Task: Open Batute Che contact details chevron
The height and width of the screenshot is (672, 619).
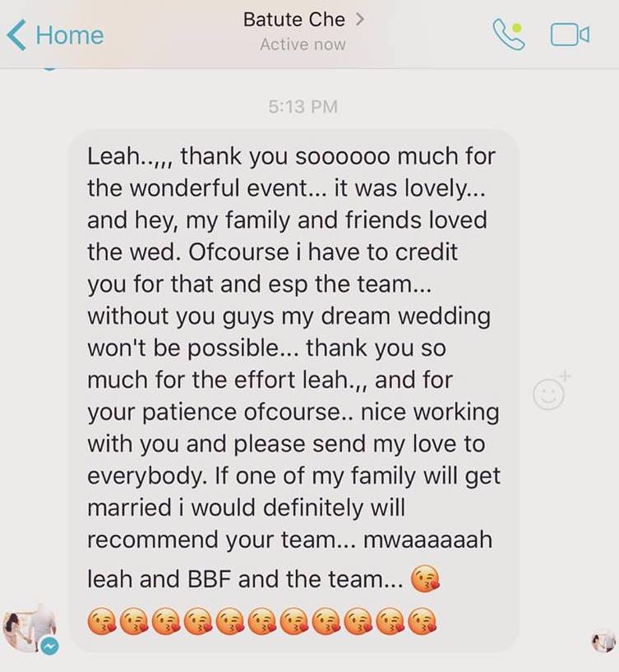Action: 360,19
